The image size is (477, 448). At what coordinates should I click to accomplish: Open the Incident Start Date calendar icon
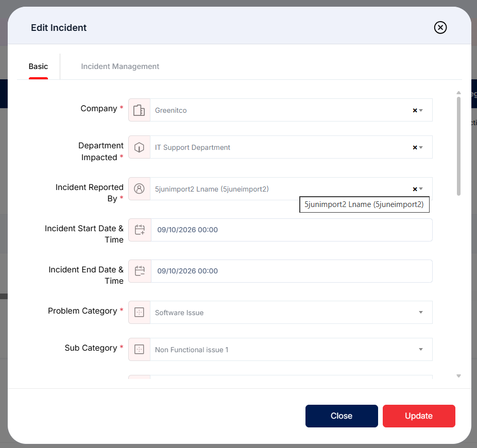[x=140, y=230]
